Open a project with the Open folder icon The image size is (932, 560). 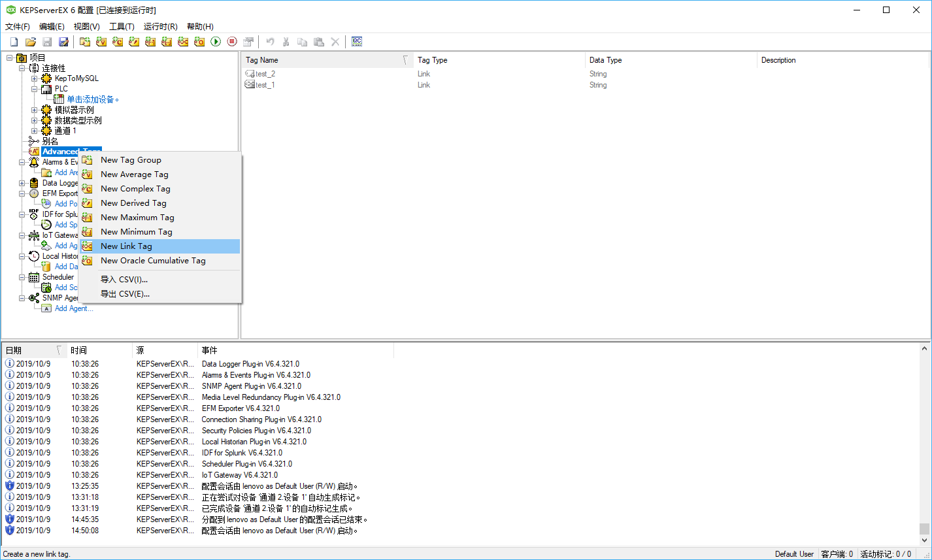[31, 41]
